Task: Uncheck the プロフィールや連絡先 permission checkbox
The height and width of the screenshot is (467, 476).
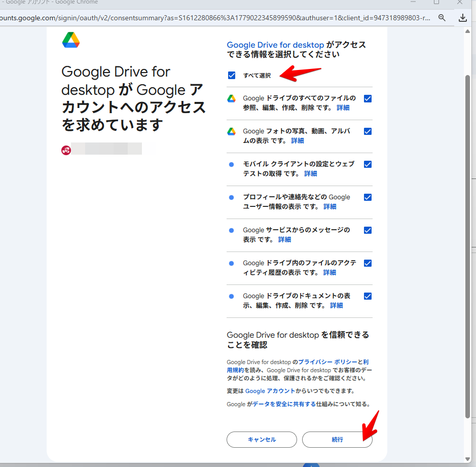Action: [x=368, y=197]
